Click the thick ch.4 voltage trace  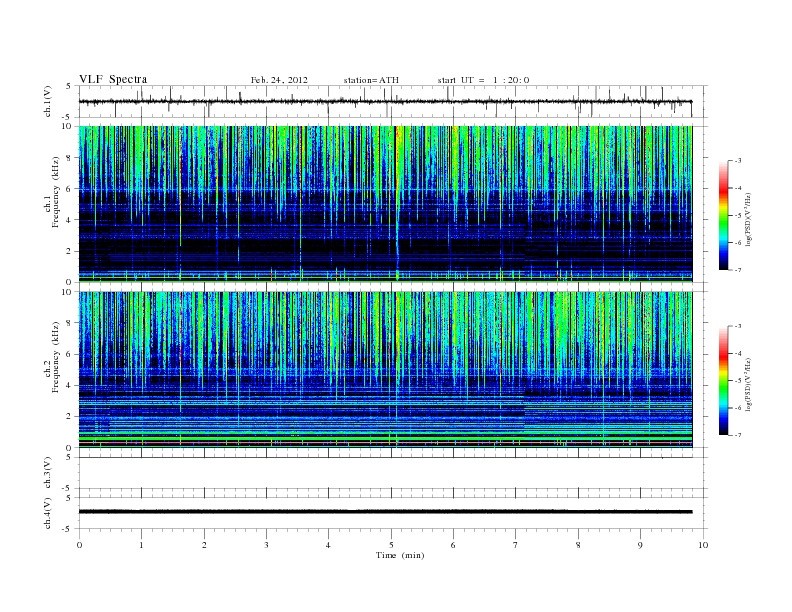coord(385,512)
